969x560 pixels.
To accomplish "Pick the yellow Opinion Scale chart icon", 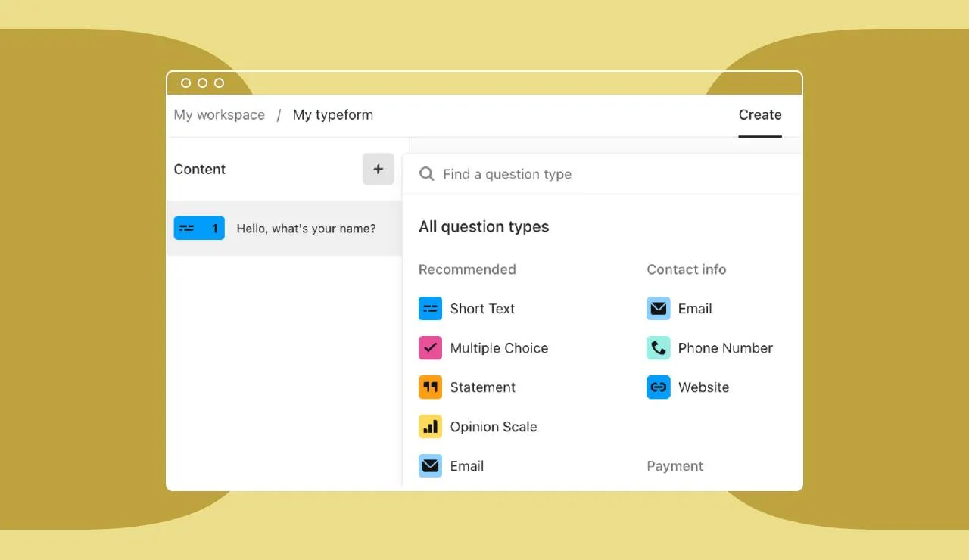I will [x=430, y=427].
